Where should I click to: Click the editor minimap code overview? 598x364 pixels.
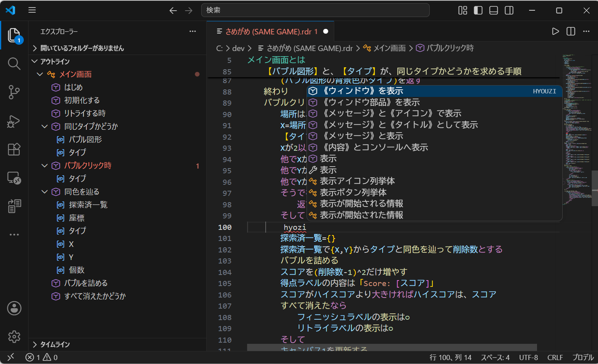[x=577, y=131]
